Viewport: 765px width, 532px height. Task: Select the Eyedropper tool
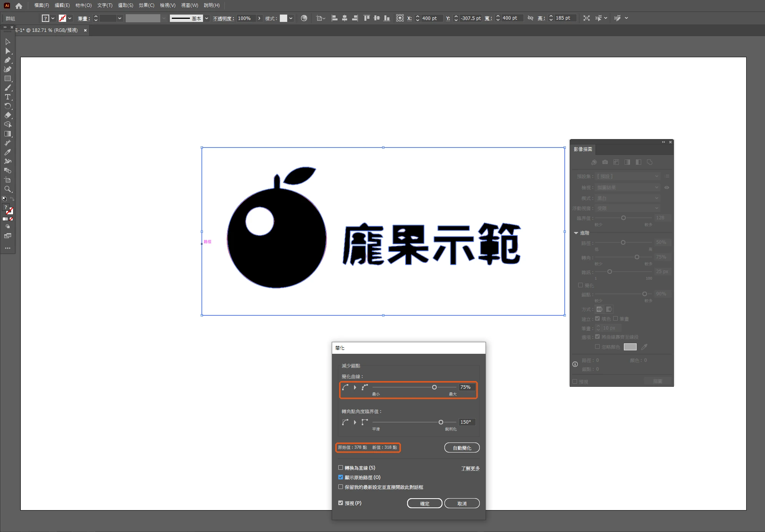click(7, 152)
